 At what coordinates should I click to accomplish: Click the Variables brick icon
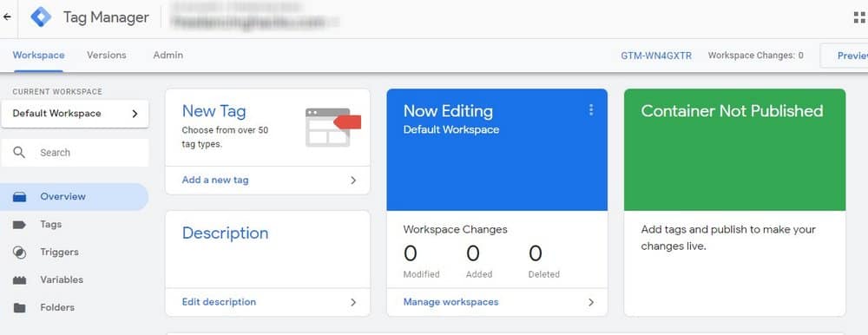coord(19,280)
